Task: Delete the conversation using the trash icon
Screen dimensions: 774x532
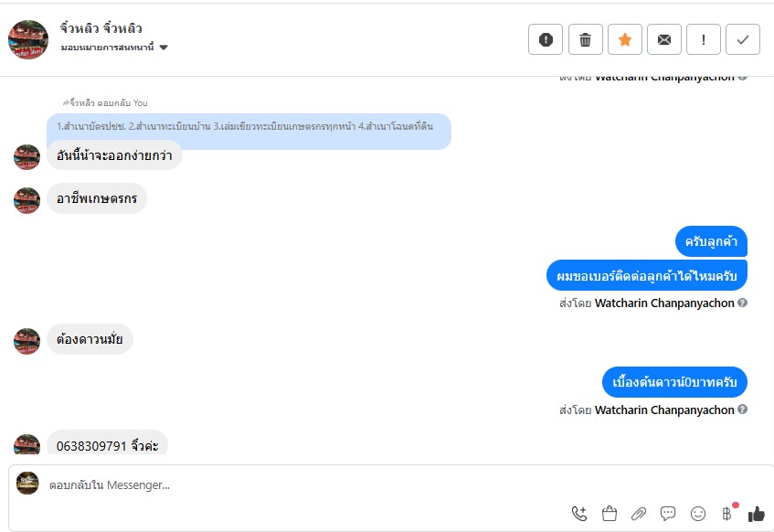Action: (x=585, y=39)
